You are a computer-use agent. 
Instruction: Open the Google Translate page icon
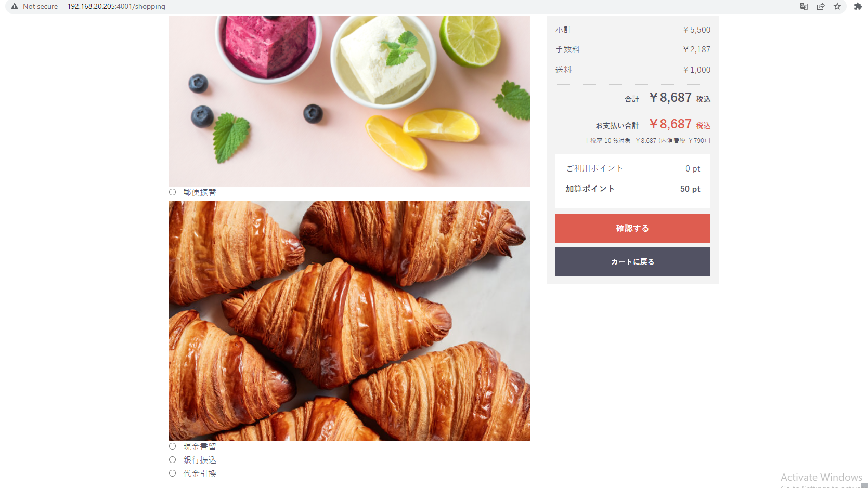pyautogui.click(x=804, y=6)
